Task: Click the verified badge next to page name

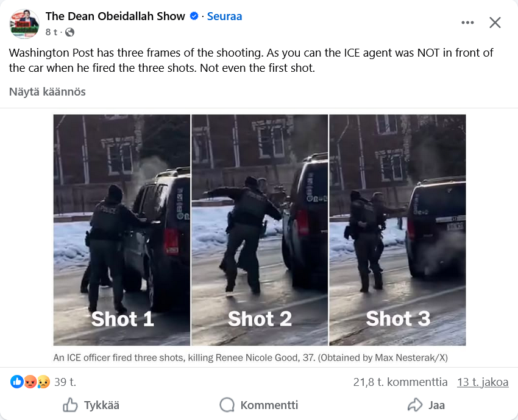Action: (x=194, y=16)
